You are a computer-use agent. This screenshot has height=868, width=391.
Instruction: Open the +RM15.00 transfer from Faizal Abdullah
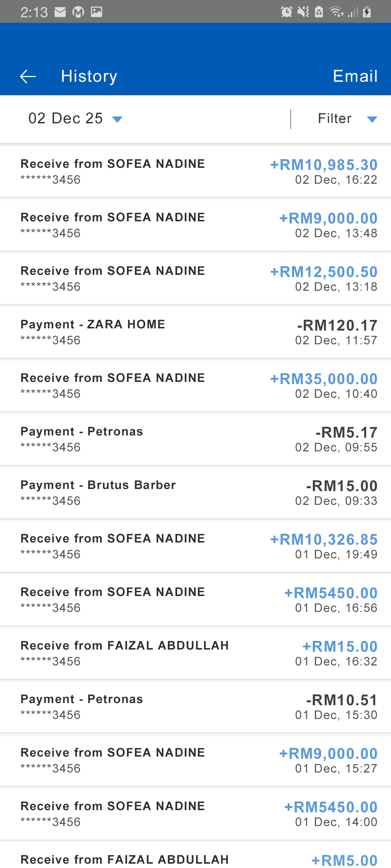pyautogui.click(x=195, y=653)
